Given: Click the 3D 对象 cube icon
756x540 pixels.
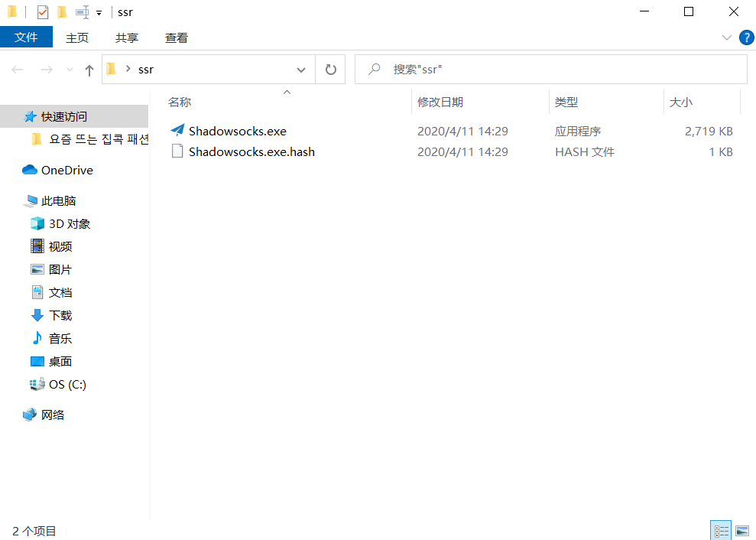Looking at the screenshot, I should (x=37, y=223).
